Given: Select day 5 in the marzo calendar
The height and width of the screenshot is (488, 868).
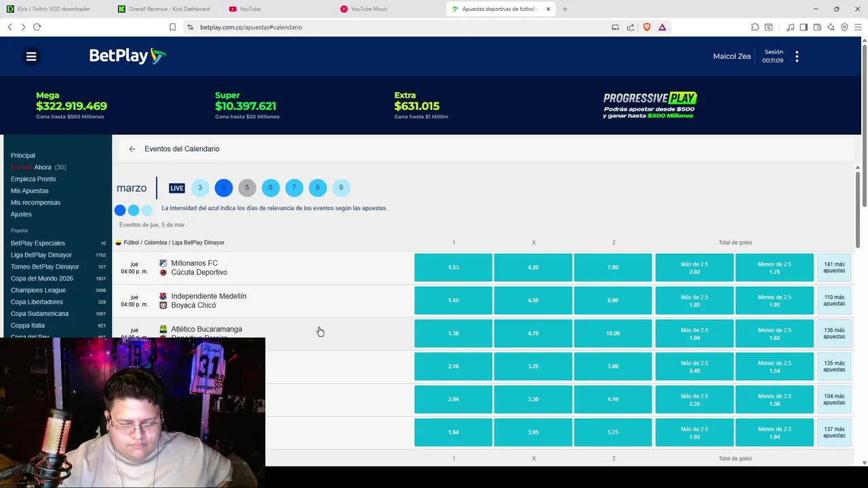Looking at the screenshot, I should tap(247, 188).
